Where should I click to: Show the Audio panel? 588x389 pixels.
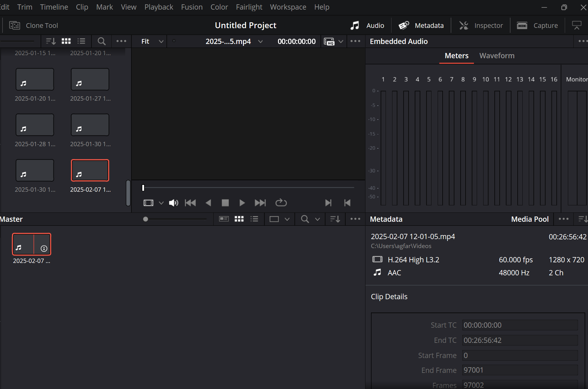tap(367, 25)
